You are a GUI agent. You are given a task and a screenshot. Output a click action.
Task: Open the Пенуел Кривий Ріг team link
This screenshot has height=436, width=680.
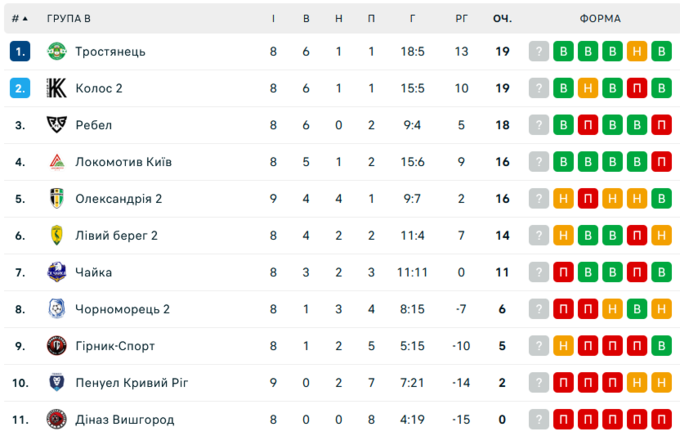click(x=131, y=382)
